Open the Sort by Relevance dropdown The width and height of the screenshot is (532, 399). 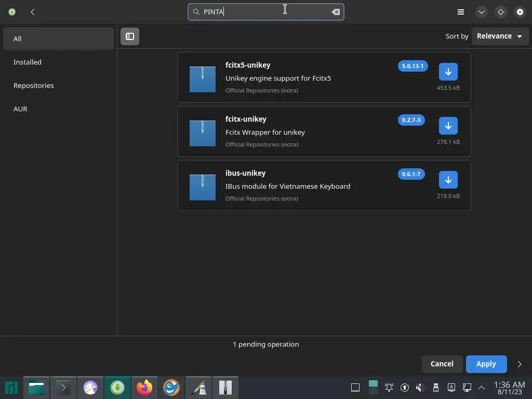point(499,36)
